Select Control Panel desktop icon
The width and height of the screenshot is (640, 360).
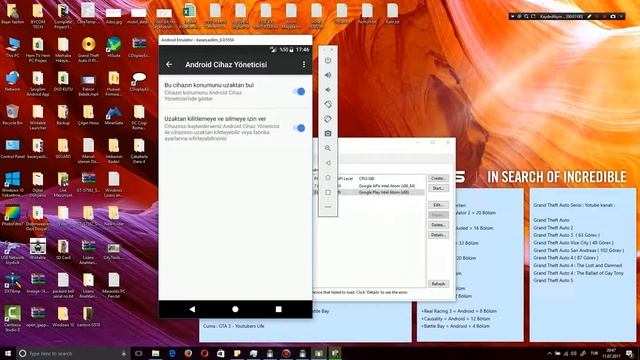point(12,149)
